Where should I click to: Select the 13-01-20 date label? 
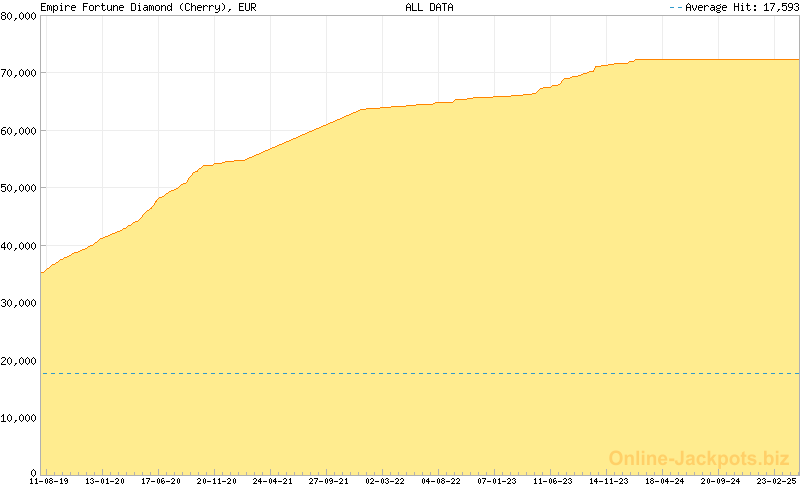coord(104,481)
